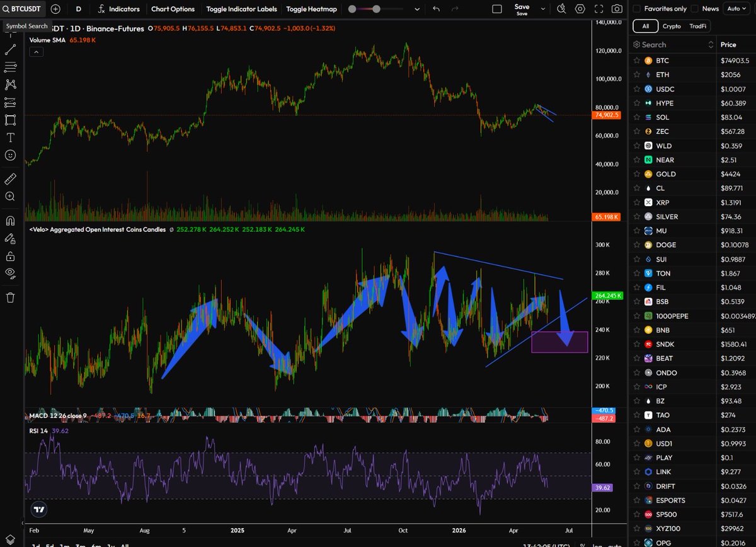Pick the rectangle shape tool

11,120
